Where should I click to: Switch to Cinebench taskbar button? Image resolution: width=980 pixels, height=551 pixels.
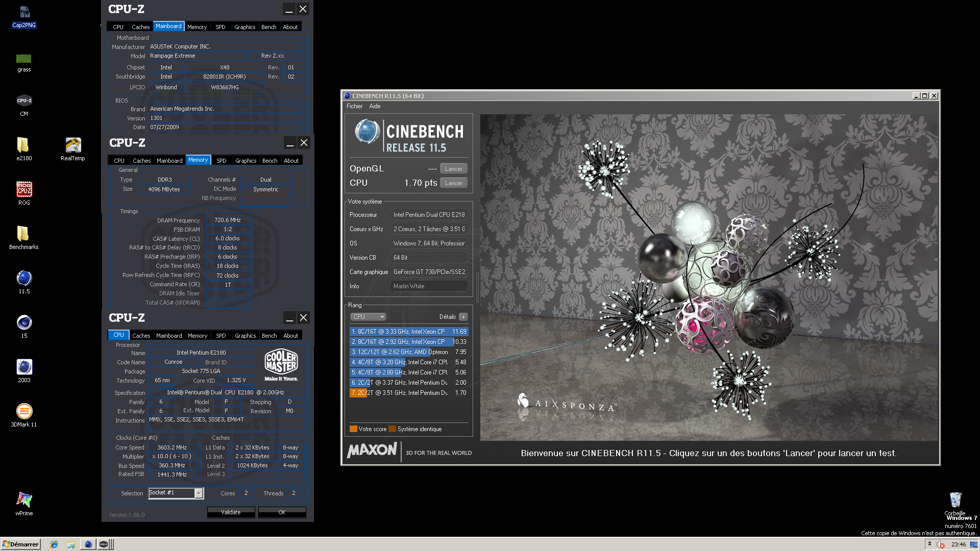point(88,544)
